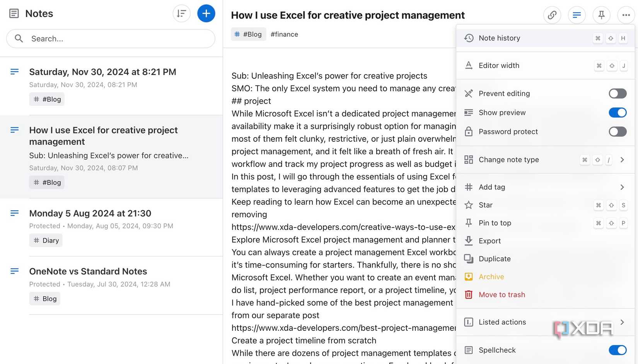Click 'from our separate post' line
Image resolution: width=638 pixels, height=364 pixels.
(275, 315)
